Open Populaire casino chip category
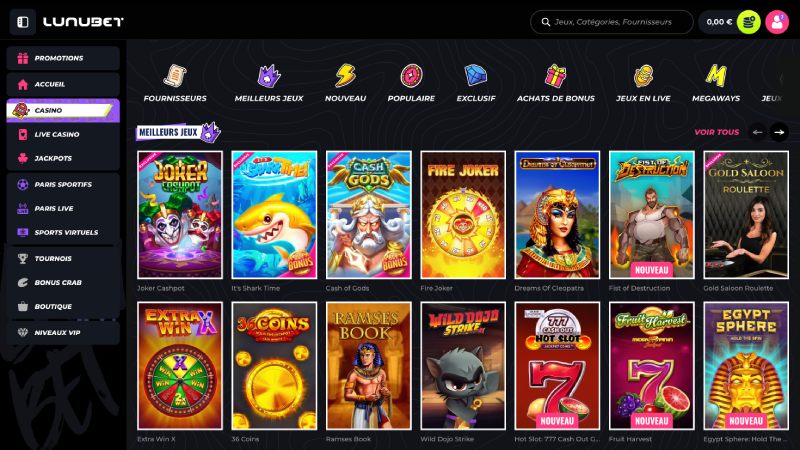The height and width of the screenshot is (450, 800). click(x=411, y=76)
